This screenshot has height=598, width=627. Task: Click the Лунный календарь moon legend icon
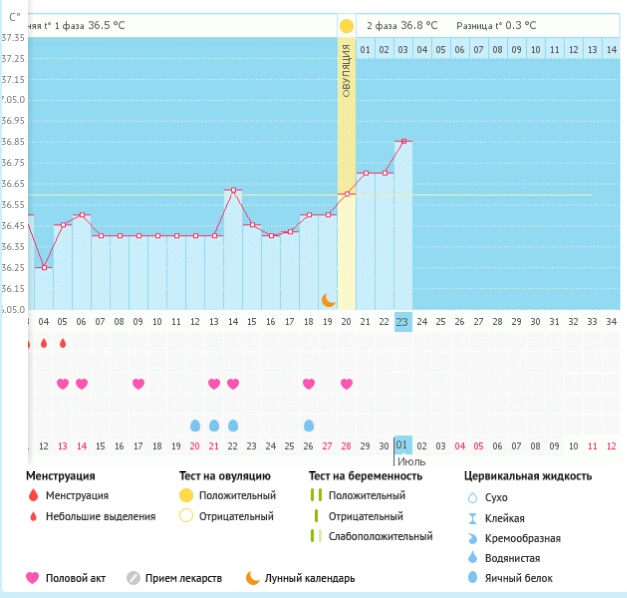click(253, 578)
